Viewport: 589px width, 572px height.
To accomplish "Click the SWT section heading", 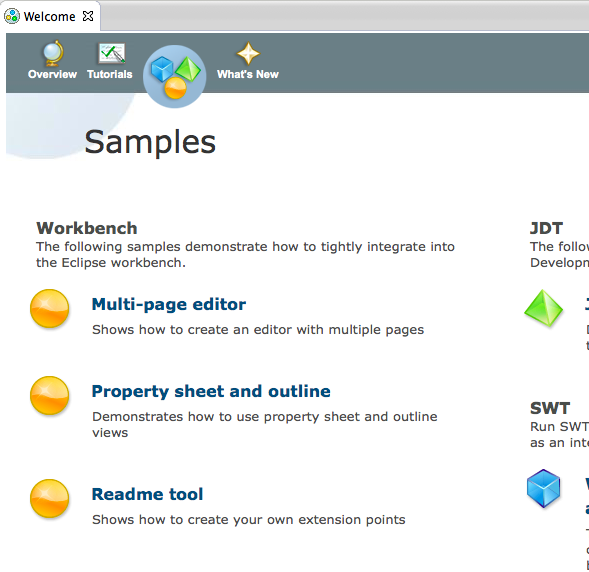I will [x=550, y=409].
